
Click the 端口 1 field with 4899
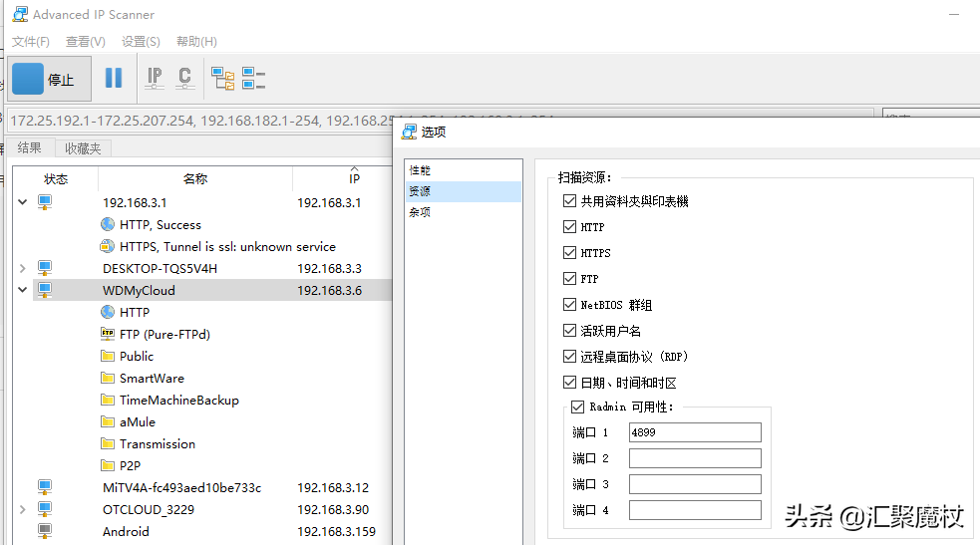(x=695, y=432)
